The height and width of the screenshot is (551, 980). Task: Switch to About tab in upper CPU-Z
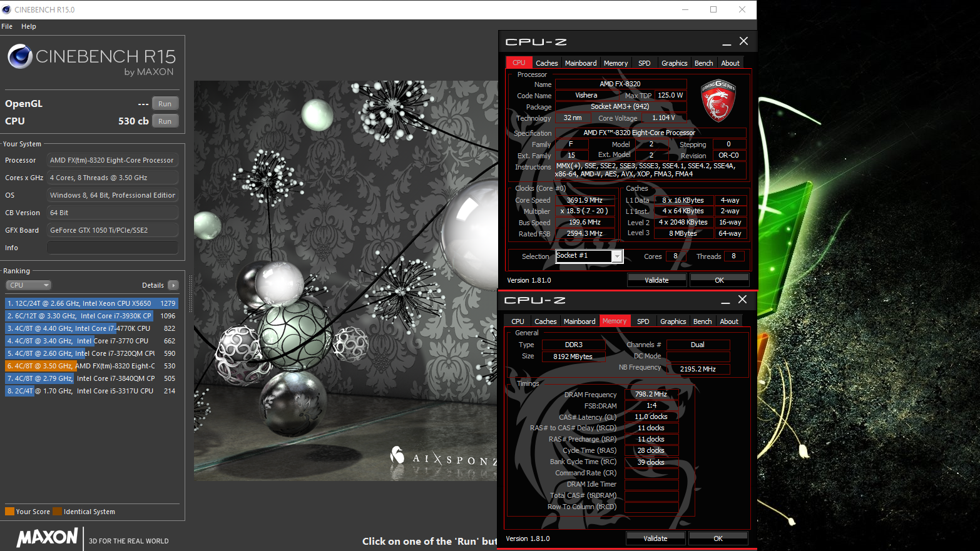(x=730, y=63)
